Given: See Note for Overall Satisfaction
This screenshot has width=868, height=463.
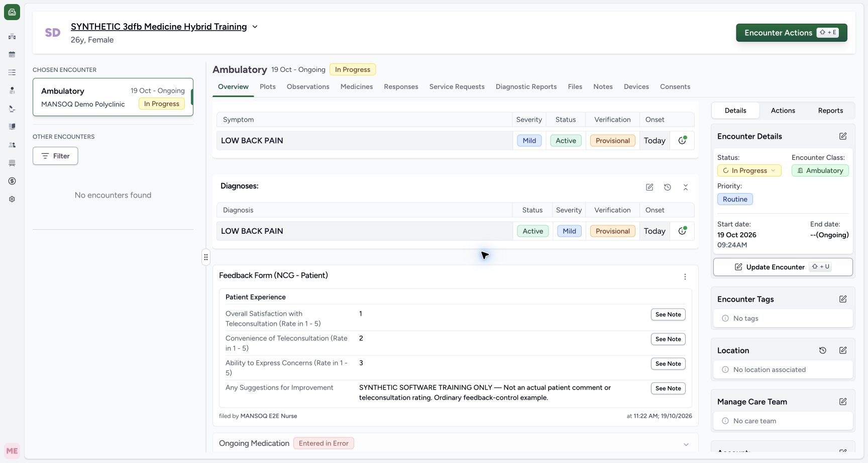Looking at the screenshot, I should pyautogui.click(x=668, y=315).
